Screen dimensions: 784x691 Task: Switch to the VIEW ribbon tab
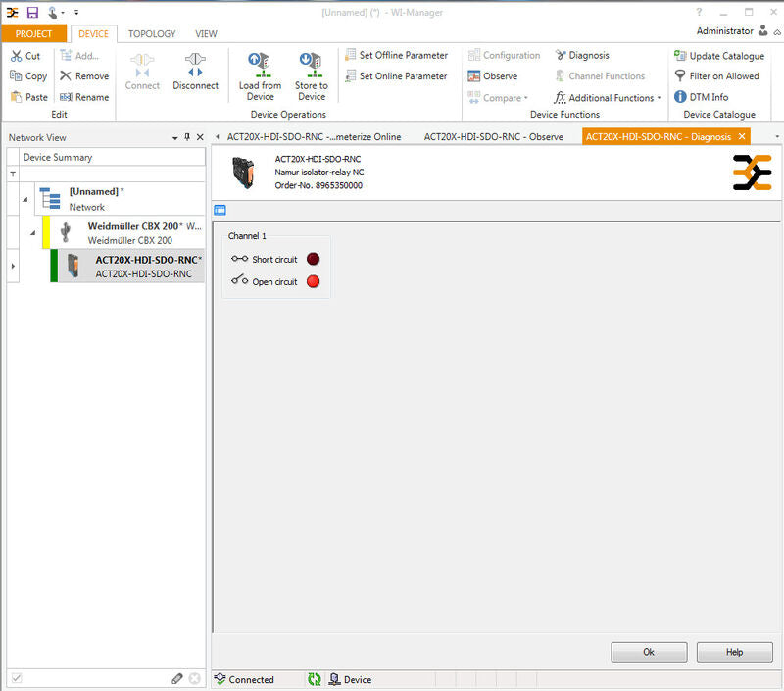click(206, 33)
